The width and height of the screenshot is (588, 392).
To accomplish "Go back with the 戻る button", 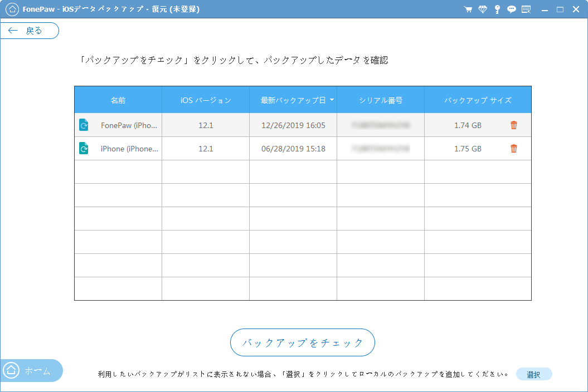I will click(x=30, y=31).
